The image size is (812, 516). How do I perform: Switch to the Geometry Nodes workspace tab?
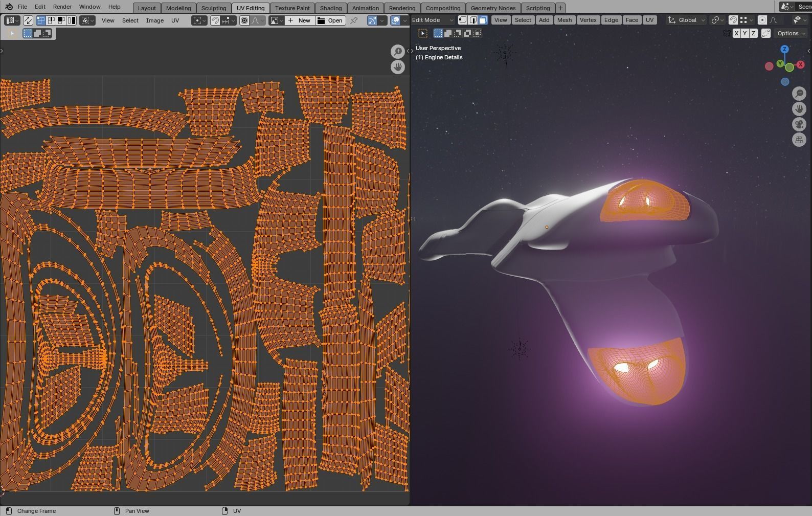[x=493, y=8]
